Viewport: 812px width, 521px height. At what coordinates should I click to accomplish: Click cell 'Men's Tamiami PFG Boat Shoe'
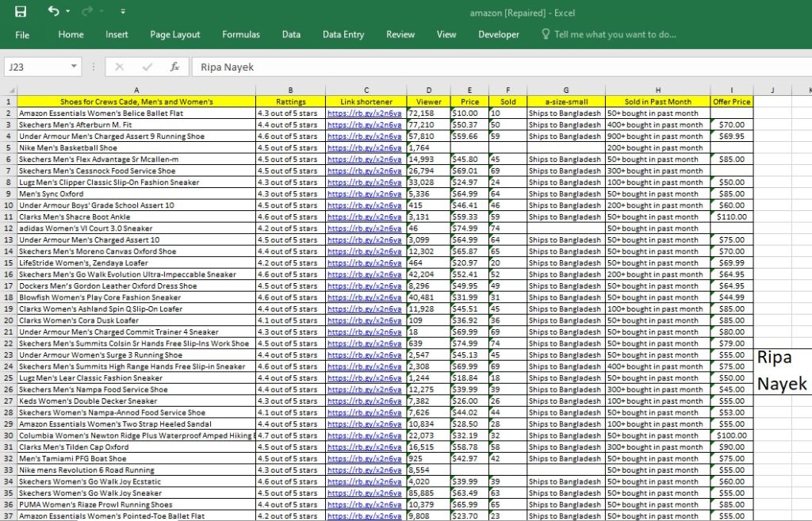click(136, 459)
